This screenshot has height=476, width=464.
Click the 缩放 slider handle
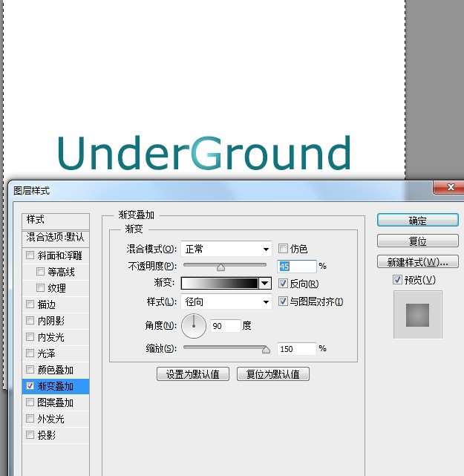[265, 349]
